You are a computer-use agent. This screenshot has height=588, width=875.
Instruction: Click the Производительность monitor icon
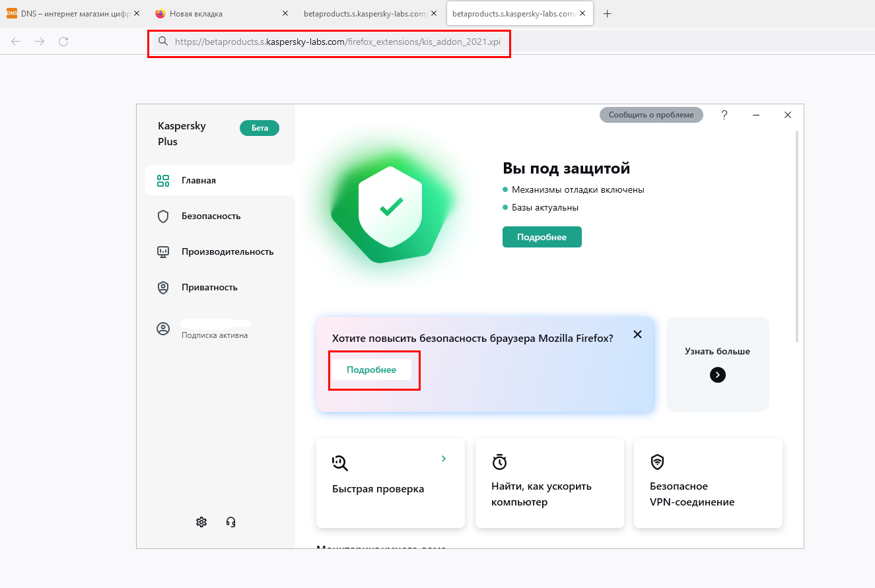tap(163, 252)
